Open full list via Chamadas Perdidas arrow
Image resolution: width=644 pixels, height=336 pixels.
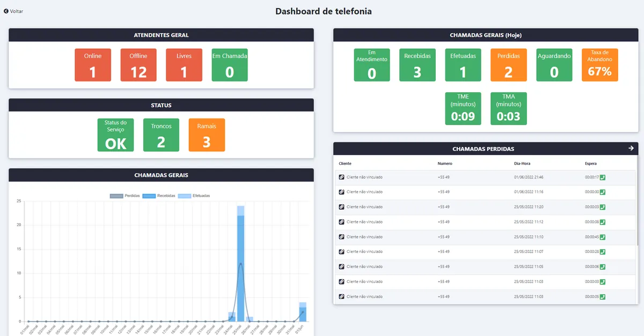[x=631, y=148]
